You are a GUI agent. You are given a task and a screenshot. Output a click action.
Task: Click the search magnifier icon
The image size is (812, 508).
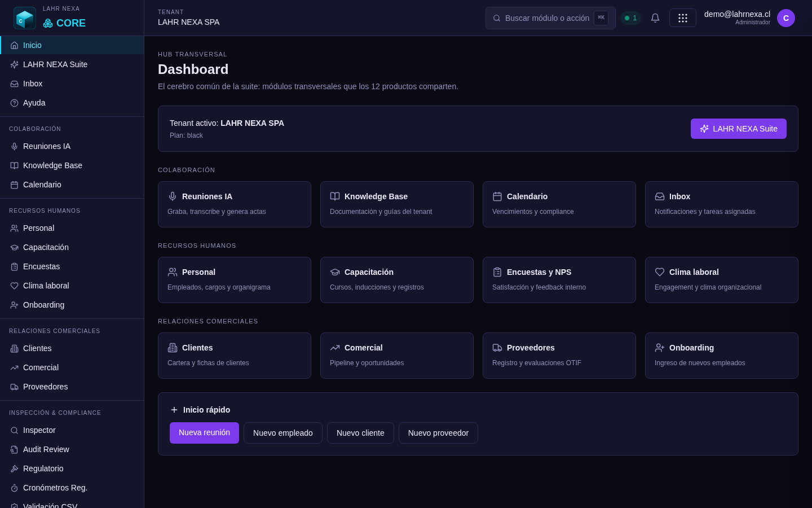tap(497, 18)
